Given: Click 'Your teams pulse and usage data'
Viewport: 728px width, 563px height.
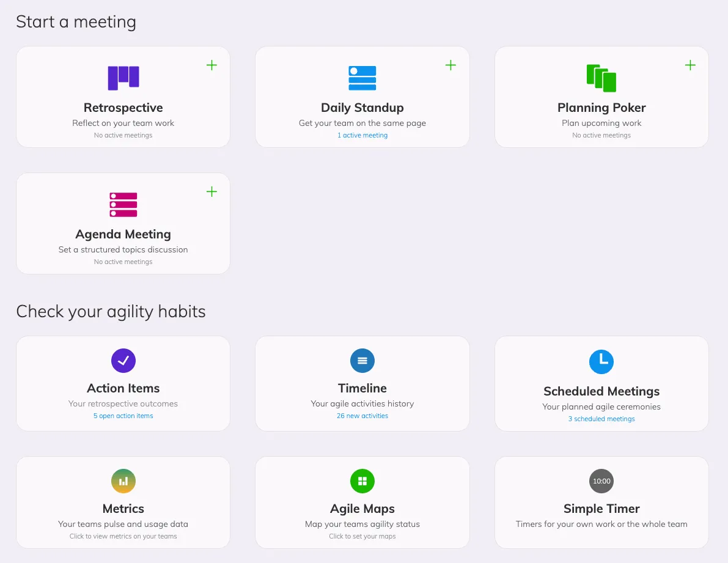Looking at the screenshot, I should (123, 524).
